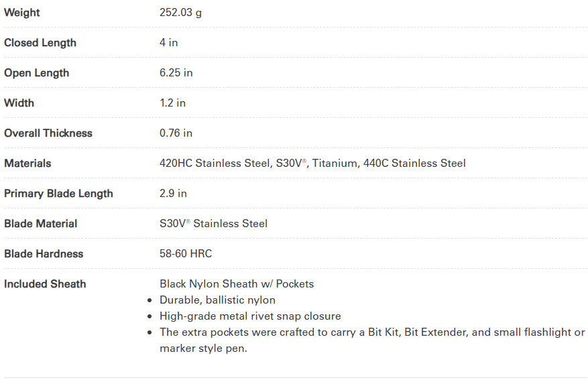Click the Open Length label
588x380 pixels.
coord(36,73)
